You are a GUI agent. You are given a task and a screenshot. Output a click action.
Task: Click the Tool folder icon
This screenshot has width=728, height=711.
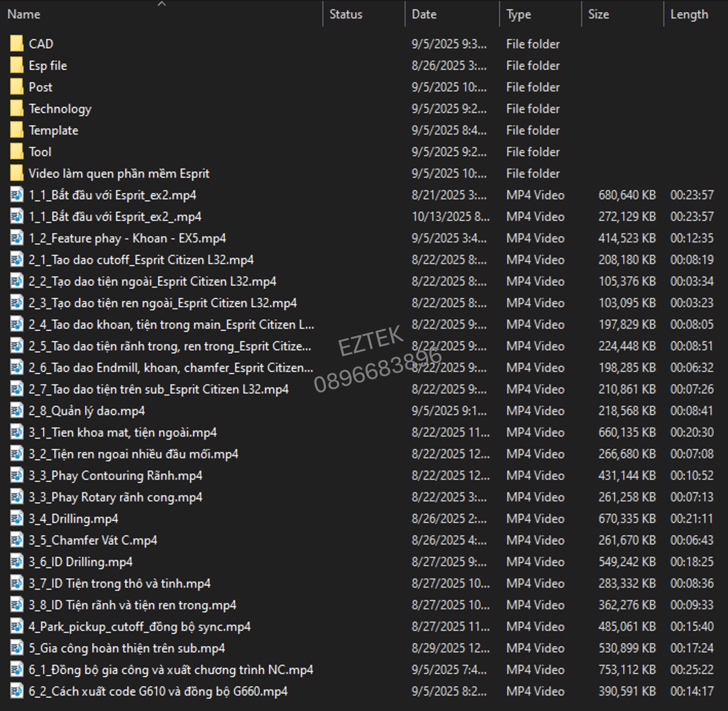[16, 152]
